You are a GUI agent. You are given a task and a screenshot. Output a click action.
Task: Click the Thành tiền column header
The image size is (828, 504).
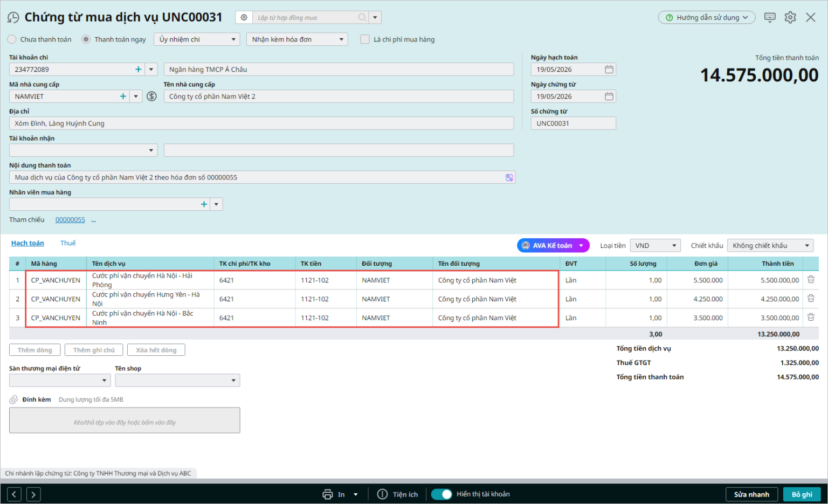coord(765,264)
